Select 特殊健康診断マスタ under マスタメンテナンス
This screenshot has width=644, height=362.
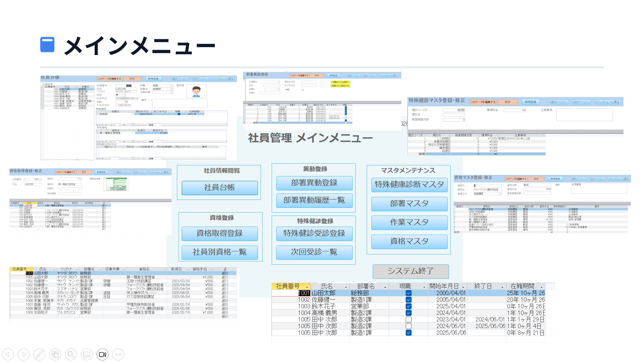click(409, 185)
